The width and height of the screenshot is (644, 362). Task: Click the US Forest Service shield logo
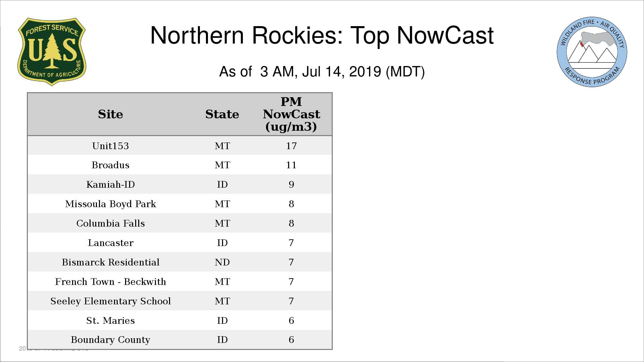click(52, 52)
